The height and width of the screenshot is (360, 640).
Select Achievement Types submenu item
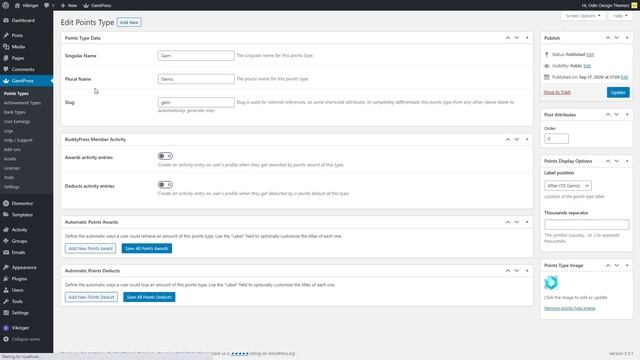22,103
